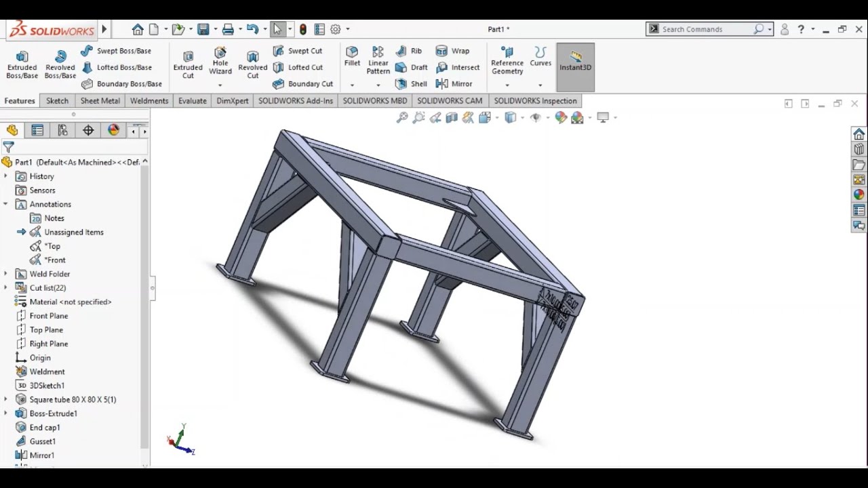The width and height of the screenshot is (868, 488).
Task: Click the Undo icon
Action: coord(252,29)
